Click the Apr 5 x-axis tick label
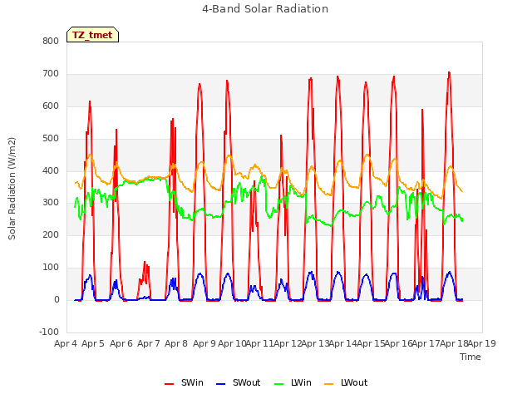 point(93,343)
